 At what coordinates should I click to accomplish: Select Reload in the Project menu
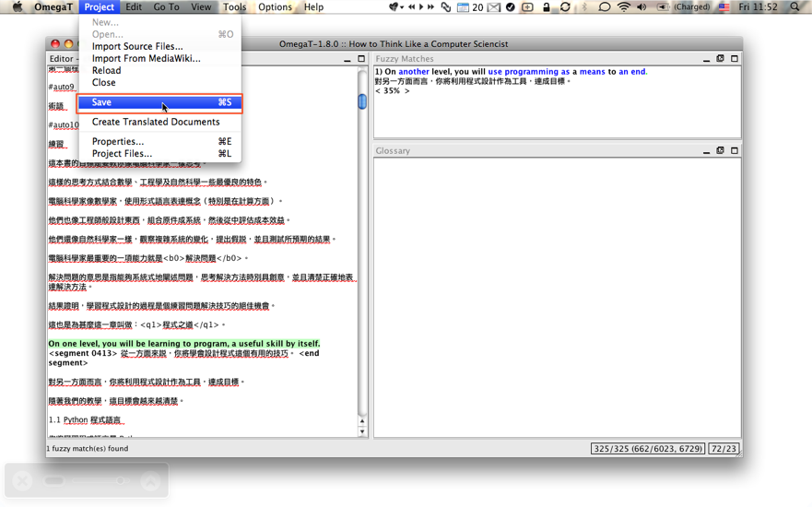[160, 70]
